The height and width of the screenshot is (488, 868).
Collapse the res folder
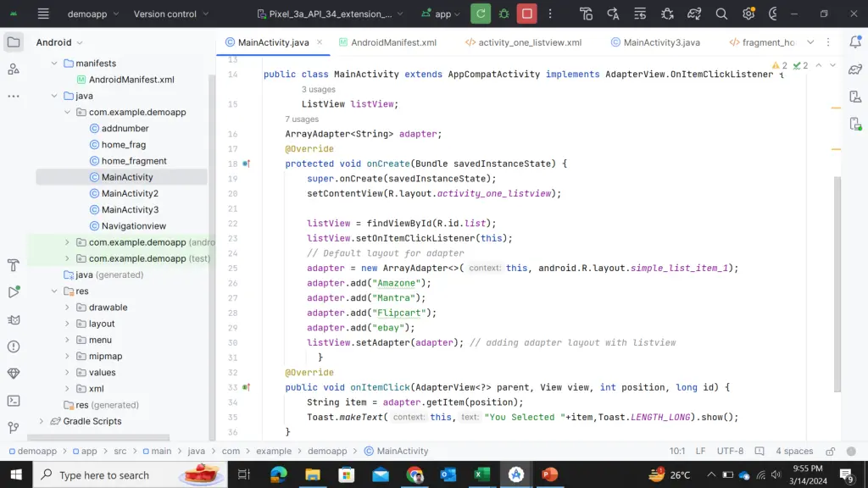pos(54,291)
